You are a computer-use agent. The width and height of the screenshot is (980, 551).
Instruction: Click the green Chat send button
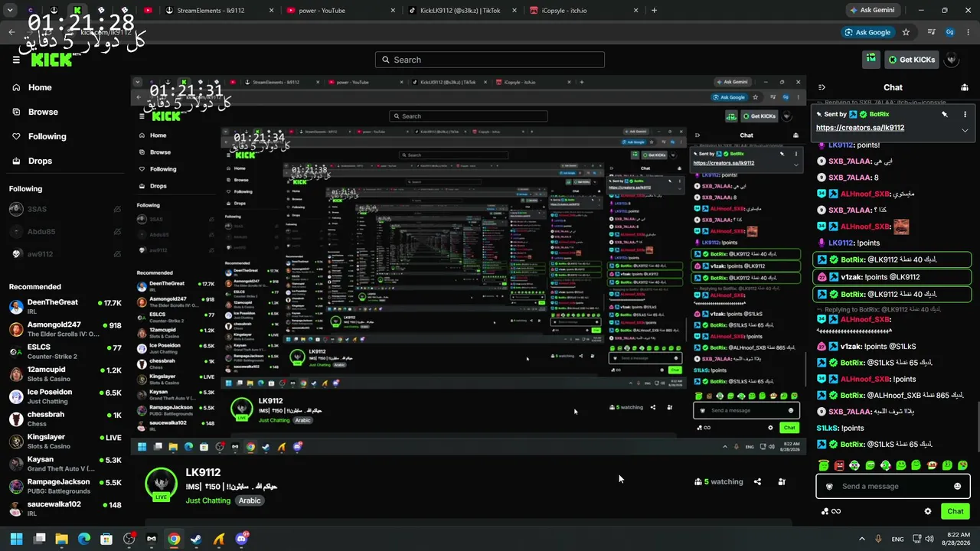coord(955,511)
